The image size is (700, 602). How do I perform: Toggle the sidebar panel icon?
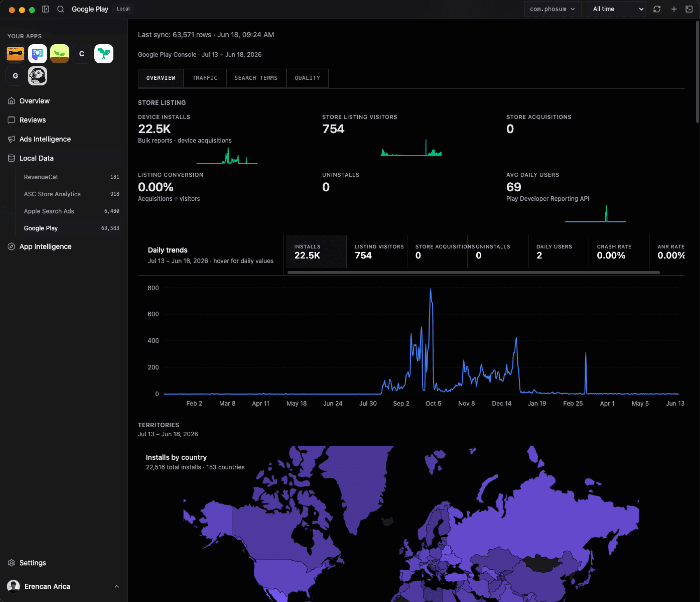(x=45, y=9)
